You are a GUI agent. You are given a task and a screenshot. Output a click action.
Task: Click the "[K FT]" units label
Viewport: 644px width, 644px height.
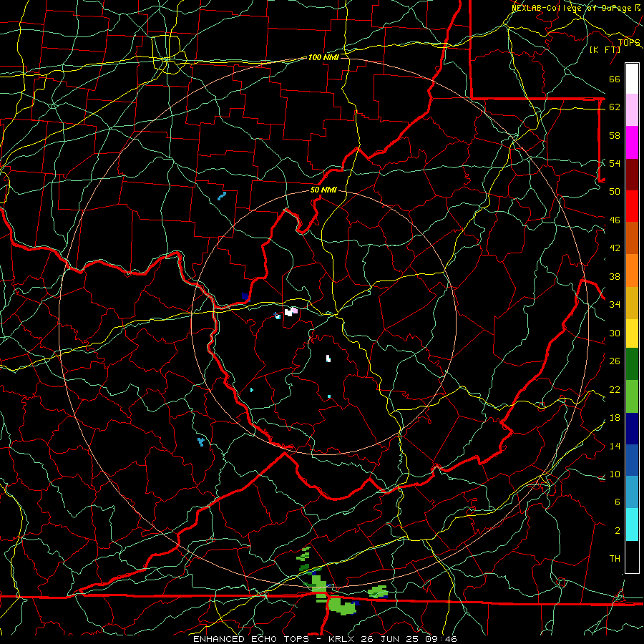(x=605, y=50)
